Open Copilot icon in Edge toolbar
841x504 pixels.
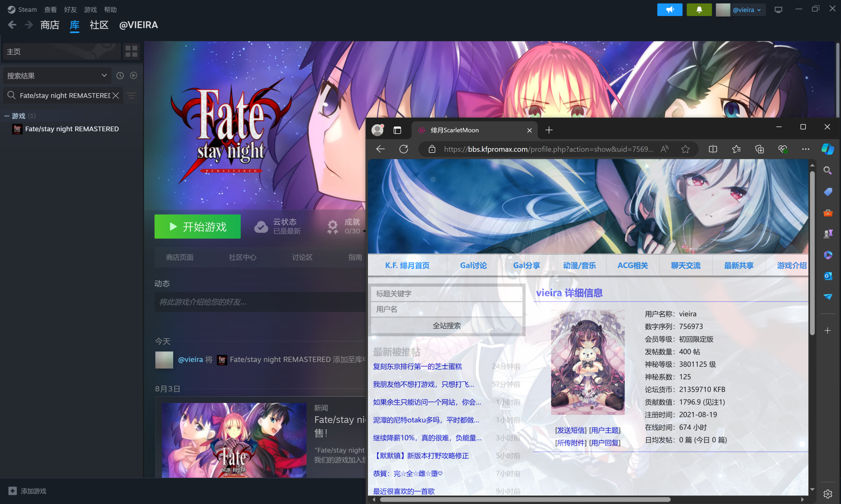827,149
